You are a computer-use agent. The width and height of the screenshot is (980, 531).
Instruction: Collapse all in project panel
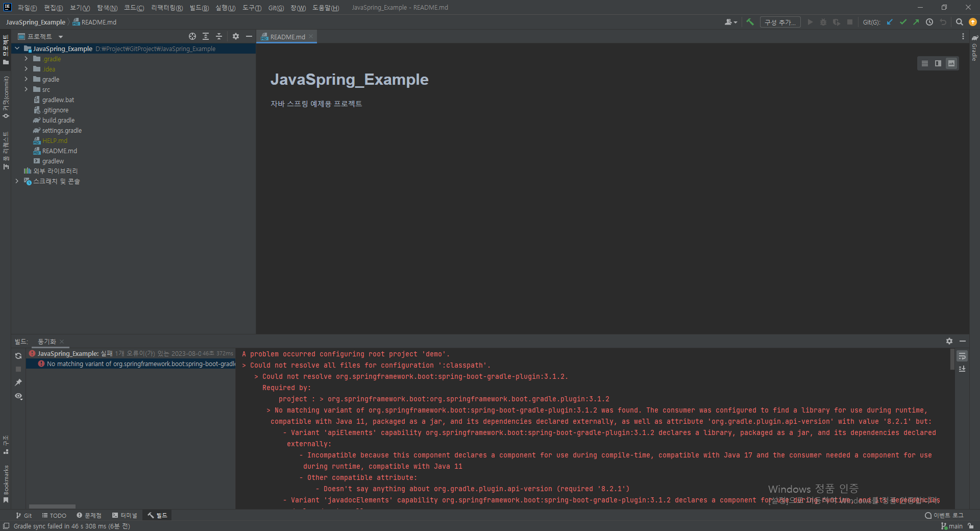coord(219,36)
